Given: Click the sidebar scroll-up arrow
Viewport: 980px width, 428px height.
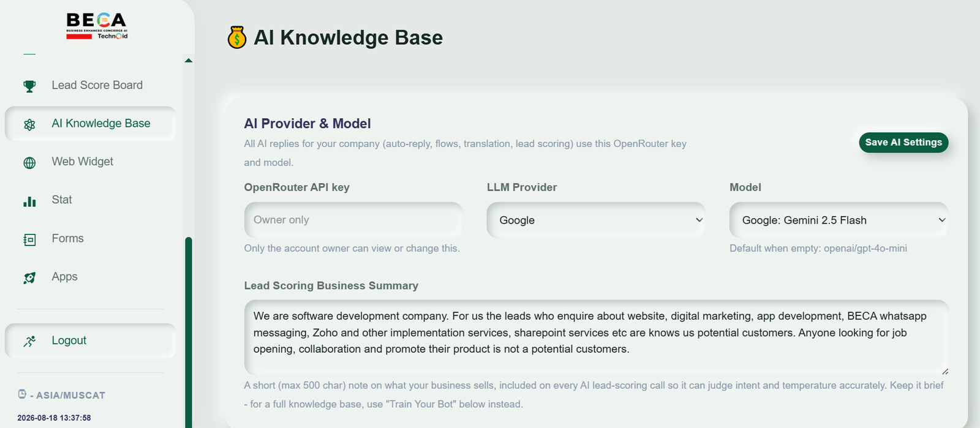Looking at the screenshot, I should pos(189,60).
